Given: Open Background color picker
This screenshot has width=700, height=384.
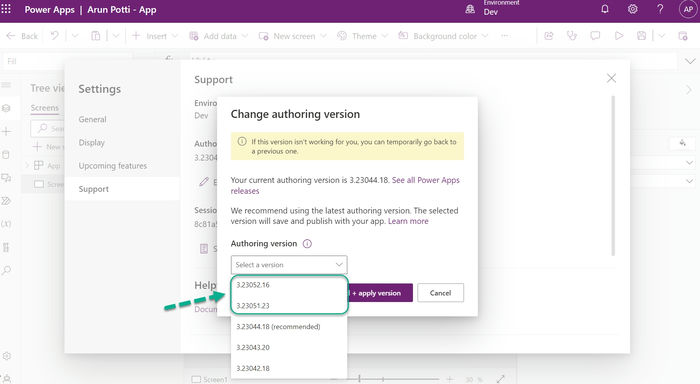Looking at the screenshot, I should pyautogui.click(x=443, y=36).
